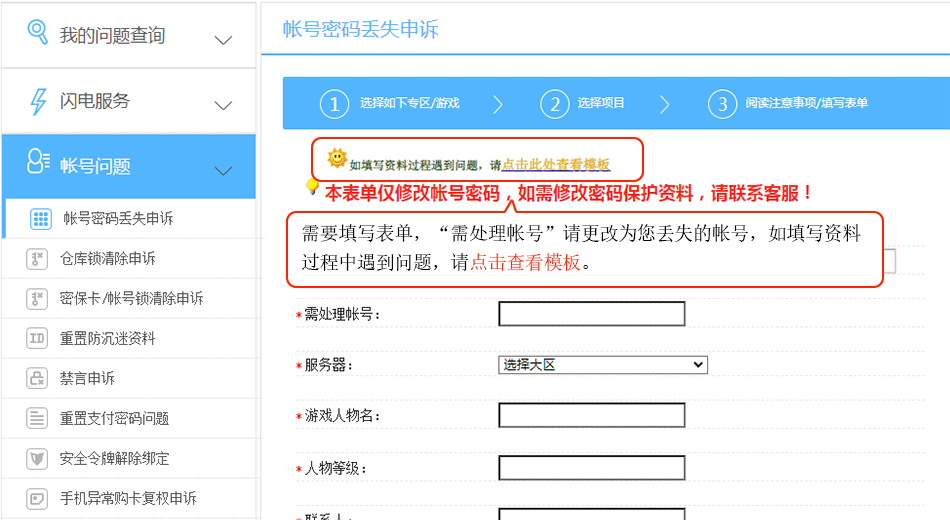Open the 选择大区 server dropdown
The image size is (950, 520).
coord(603,365)
